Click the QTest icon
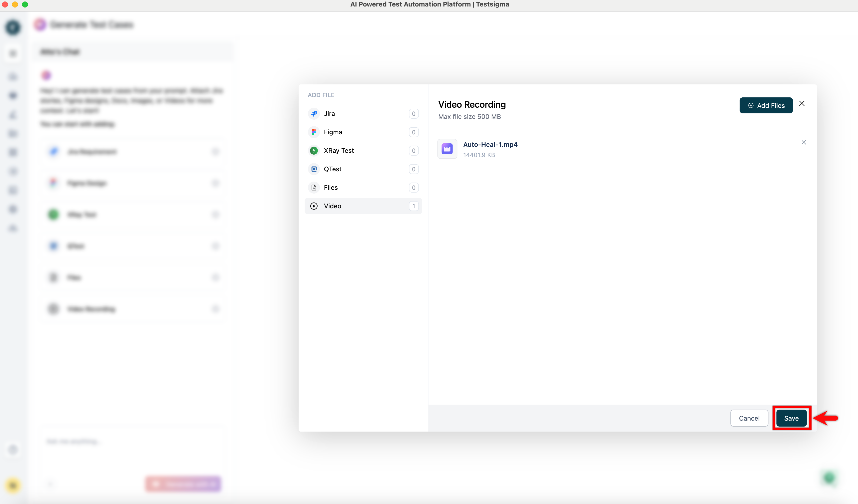 (314, 169)
